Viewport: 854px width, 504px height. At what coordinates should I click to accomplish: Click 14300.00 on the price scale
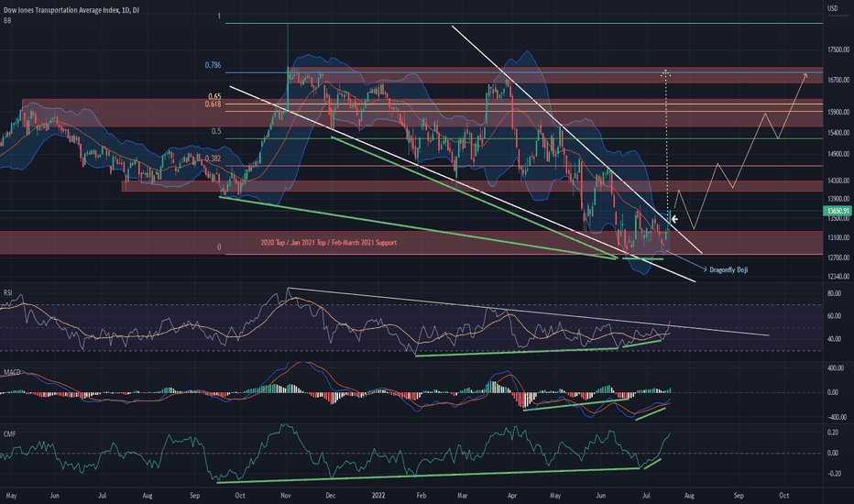(838, 181)
